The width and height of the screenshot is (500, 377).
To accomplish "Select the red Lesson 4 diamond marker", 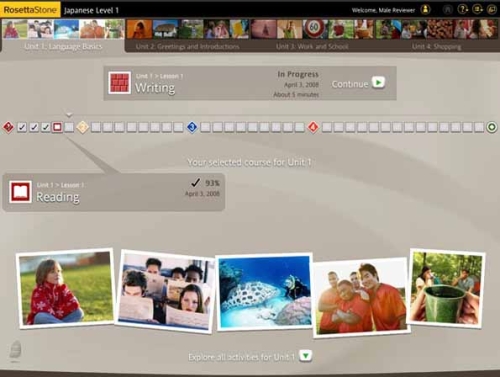I will [313, 127].
